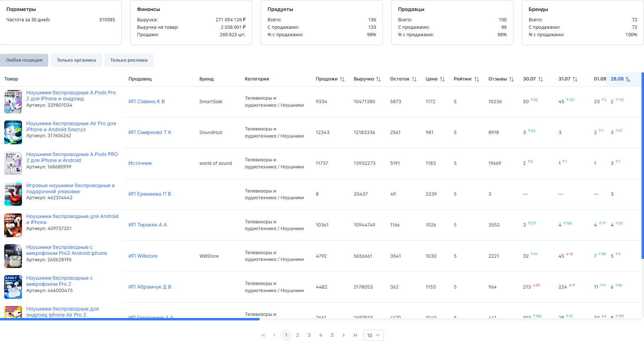Jump to last page double arrow

click(355, 335)
